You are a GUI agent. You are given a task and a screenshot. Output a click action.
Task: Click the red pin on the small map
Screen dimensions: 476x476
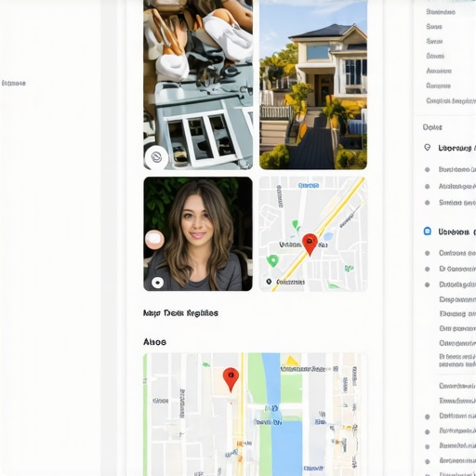coord(310,245)
